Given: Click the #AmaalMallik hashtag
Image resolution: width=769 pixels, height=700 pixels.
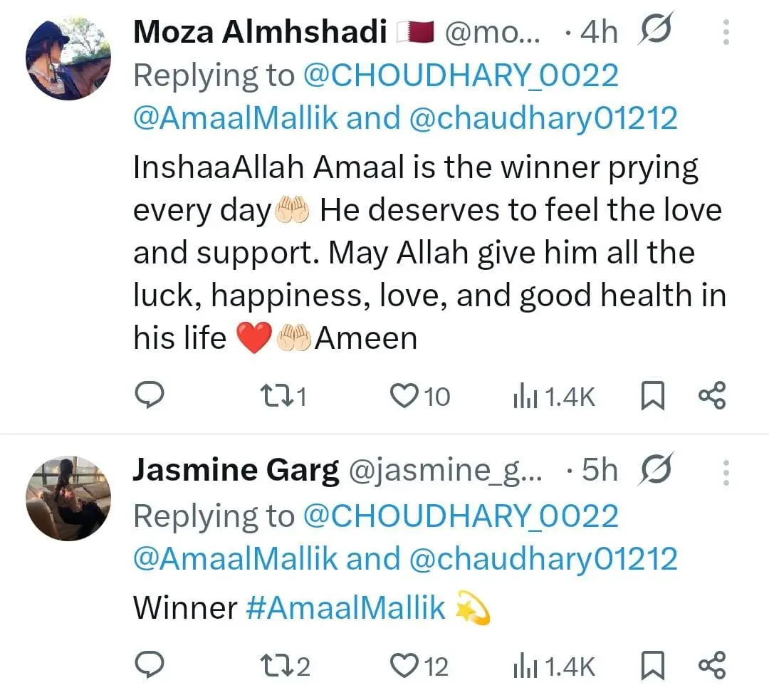Looking at the screenshot, I should [x=345, y=607].
